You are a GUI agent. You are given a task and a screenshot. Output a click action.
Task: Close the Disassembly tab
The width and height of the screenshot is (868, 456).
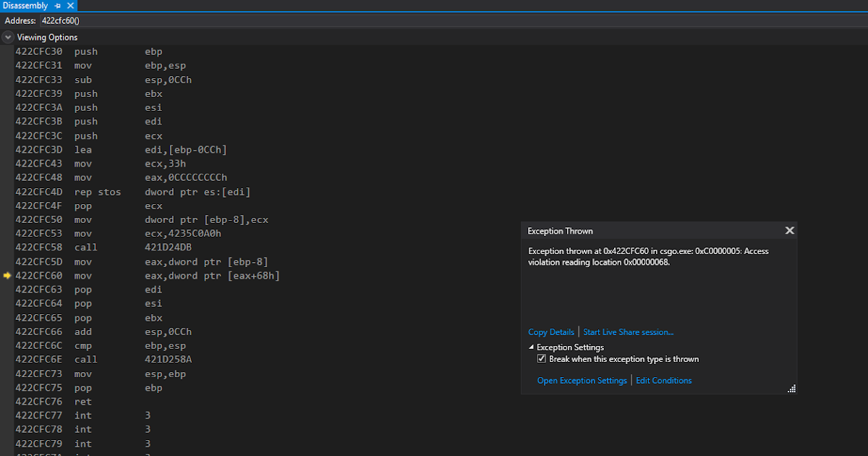click(71, 6)
